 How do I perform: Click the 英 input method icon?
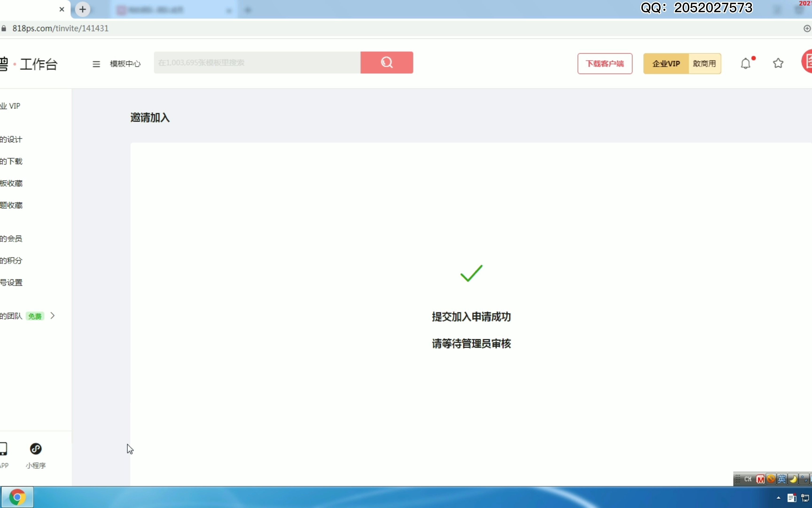pyautogui.click(x=782, y=479)
